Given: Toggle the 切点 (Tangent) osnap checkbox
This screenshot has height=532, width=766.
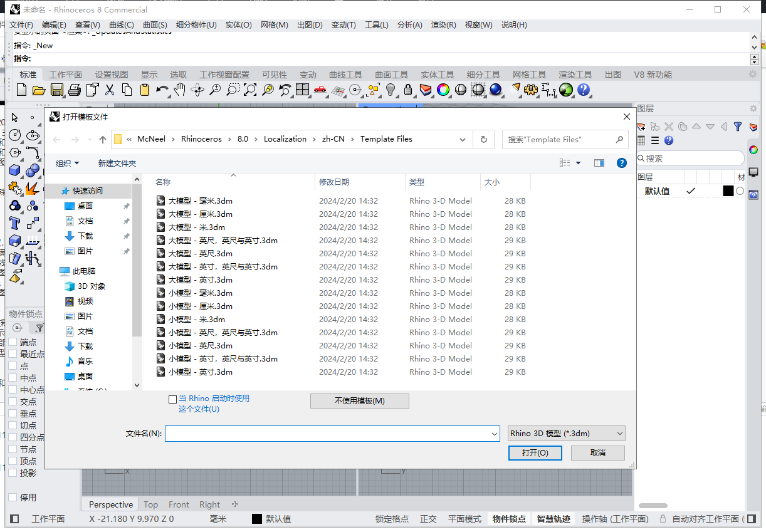Looking at the screenshot, I should (12, 425).
